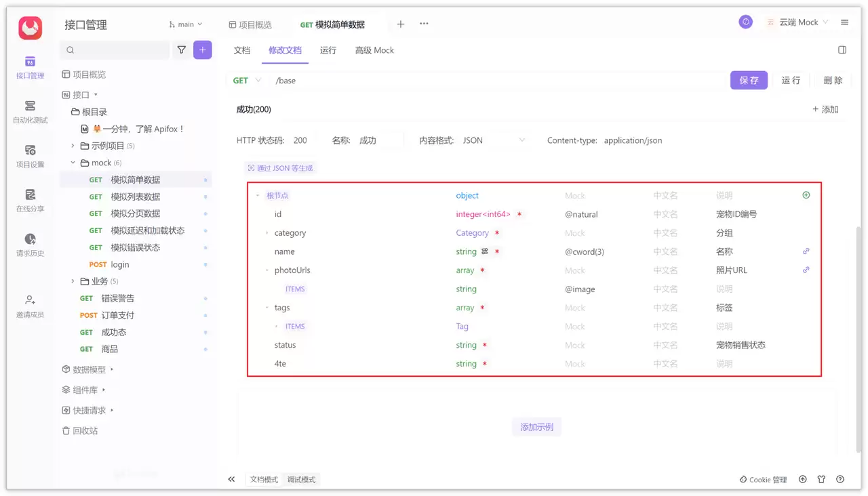Screen dimensions: 868x496
Task: Click the advanced settings icon beside name string
Action: (485, 251)
